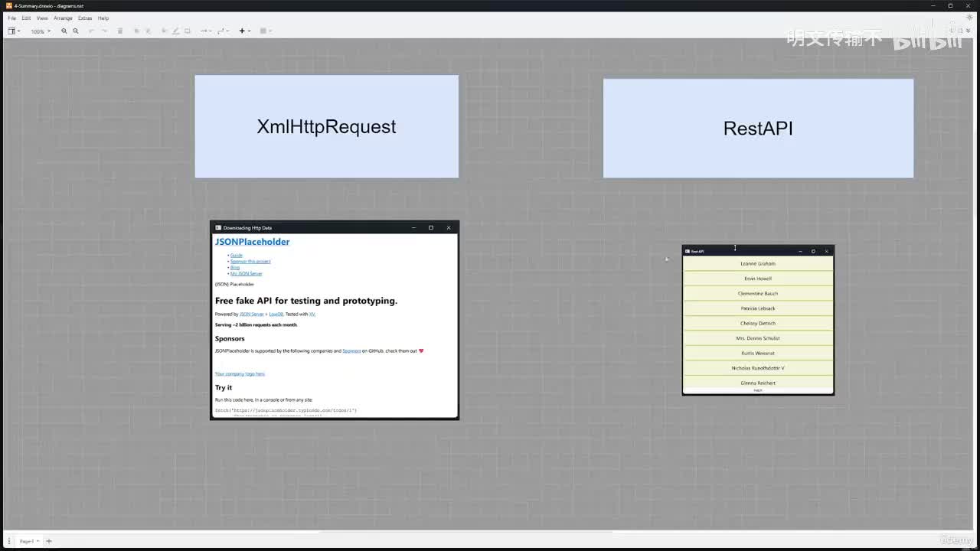This screenshot has width=980, height=551.
Task: Open the Waypoints style dropdown
Action: pyautogui.click(x=223, y=31)
